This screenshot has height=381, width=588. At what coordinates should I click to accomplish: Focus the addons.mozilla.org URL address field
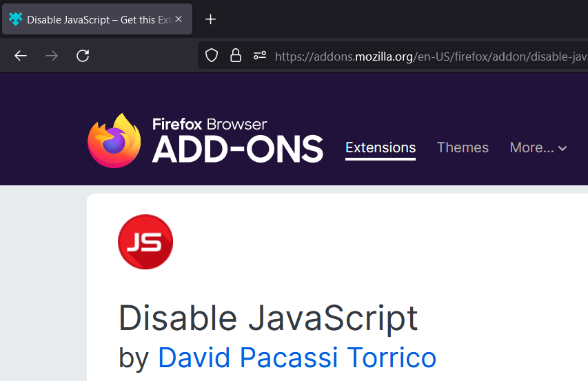(427, 56)
